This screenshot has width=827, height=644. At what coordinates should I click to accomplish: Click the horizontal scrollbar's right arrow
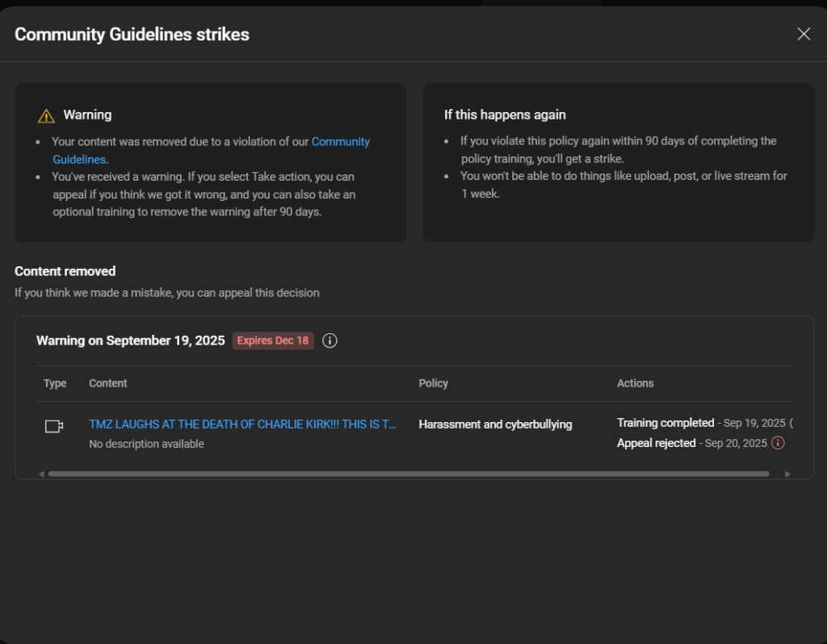[787, 475]
